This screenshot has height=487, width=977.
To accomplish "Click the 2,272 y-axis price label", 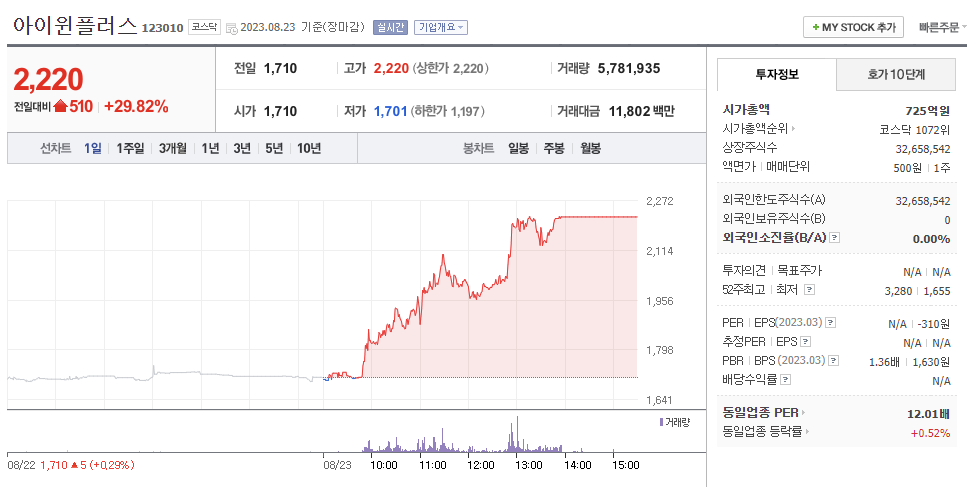I will (x=660, y=202).
